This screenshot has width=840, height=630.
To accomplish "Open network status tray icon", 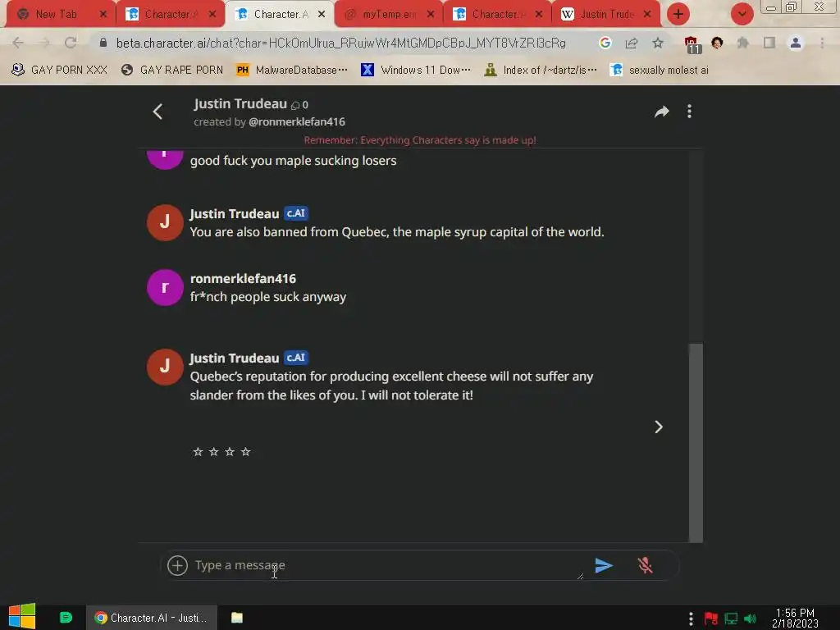I will tap(731, 619).
